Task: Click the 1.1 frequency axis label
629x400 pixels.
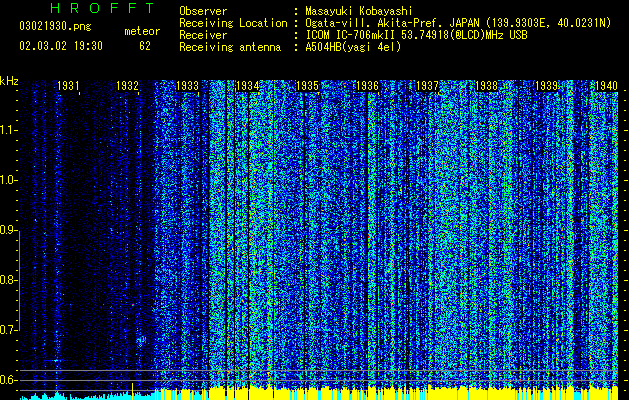Action: pyautogui.click(x=9, y=130)
